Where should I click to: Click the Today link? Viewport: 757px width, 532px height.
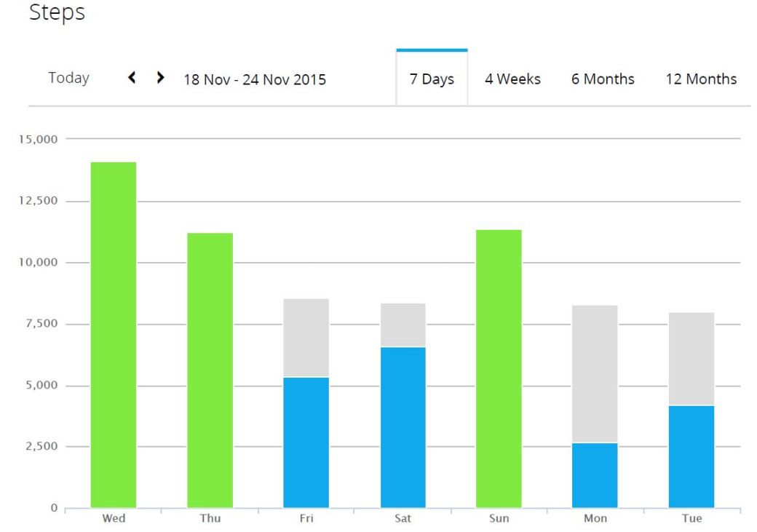pyautogui.click(x=68, y=77)
